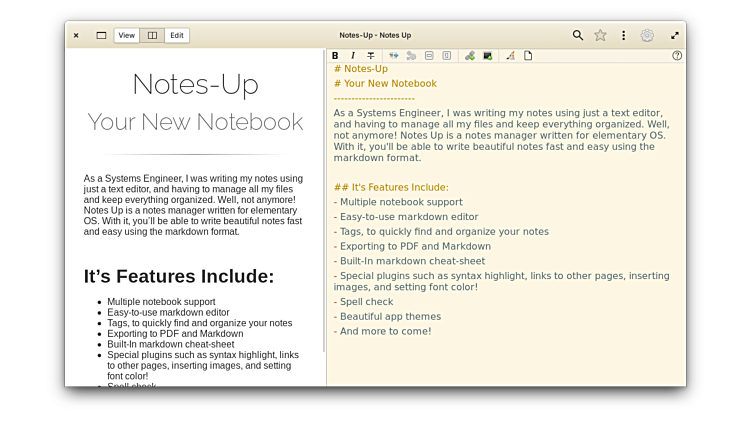The height and width of the screenshot is (423, 752).
Task: Click the font color tool icon
Action: (510, 56)
